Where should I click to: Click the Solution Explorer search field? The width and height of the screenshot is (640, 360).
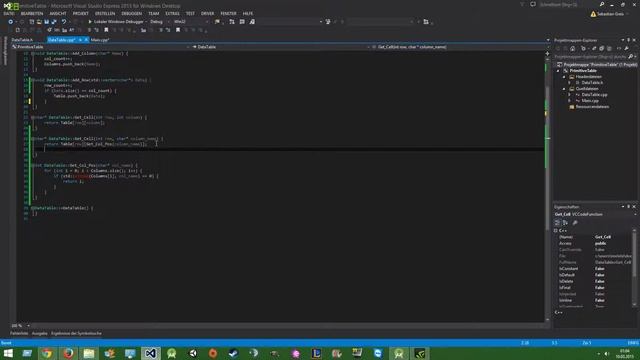click(x=591, y=57)
